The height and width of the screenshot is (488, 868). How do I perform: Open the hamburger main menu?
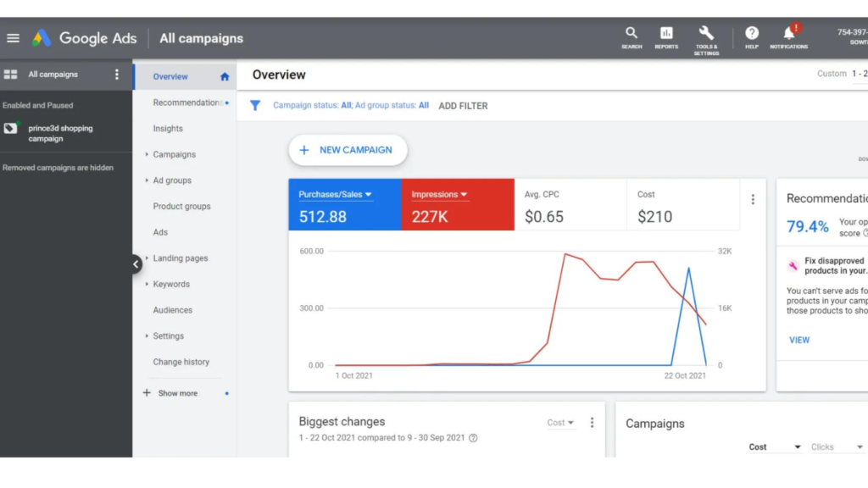click(x=13, y=38)
